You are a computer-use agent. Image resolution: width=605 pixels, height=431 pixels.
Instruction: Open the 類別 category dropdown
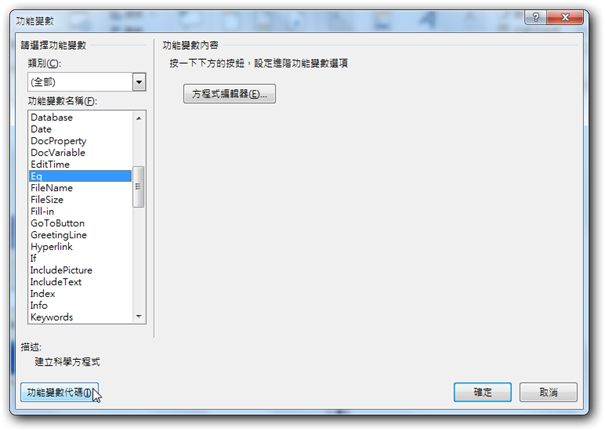point(139,82)
